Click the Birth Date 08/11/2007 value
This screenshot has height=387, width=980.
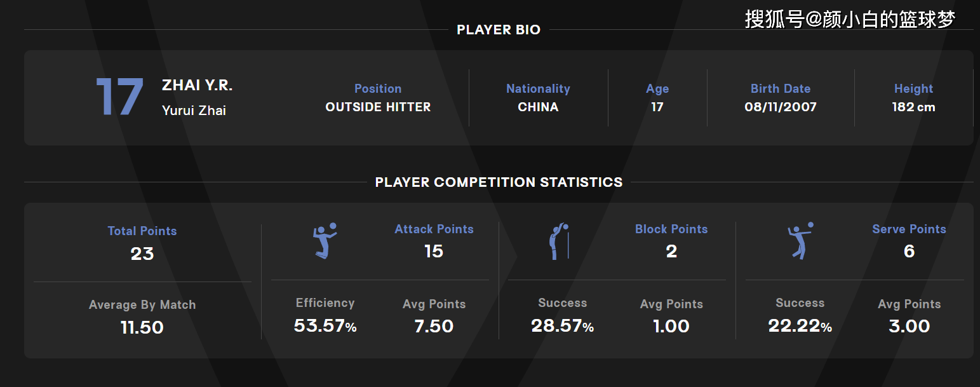[781, 107]
